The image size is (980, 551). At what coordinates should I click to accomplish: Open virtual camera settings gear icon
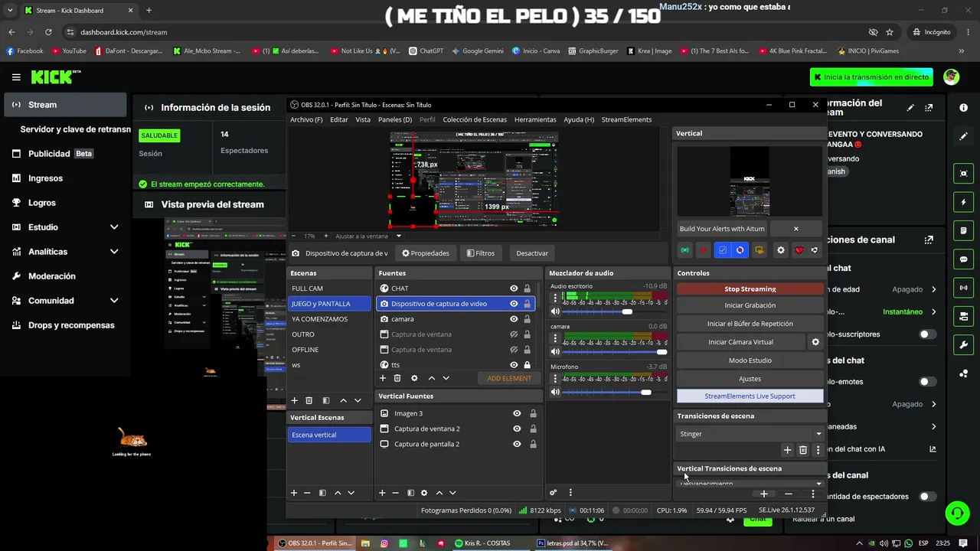click(x=815, y=342)
